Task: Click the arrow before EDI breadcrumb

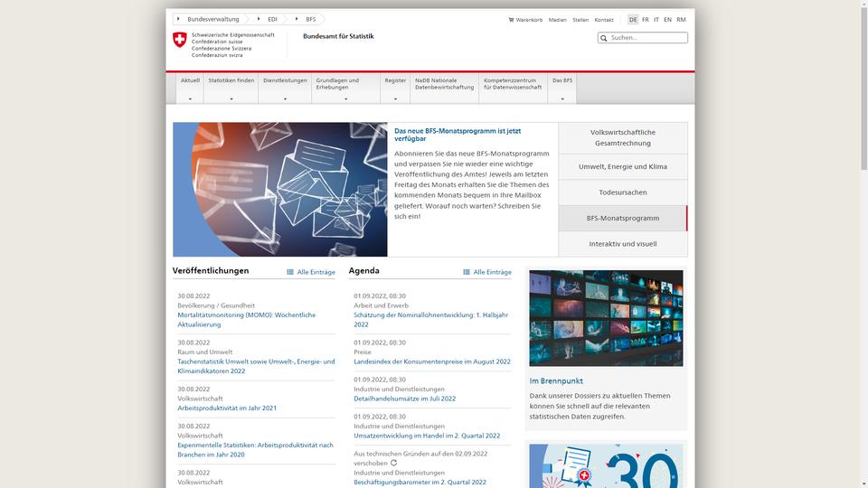Action: tap(258, 19)
